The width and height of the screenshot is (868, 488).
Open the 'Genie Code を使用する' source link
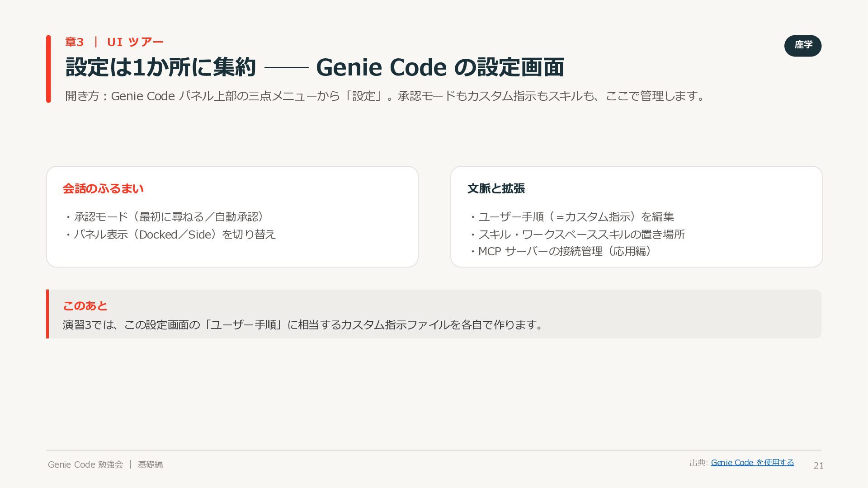click(x=752, y=462)
